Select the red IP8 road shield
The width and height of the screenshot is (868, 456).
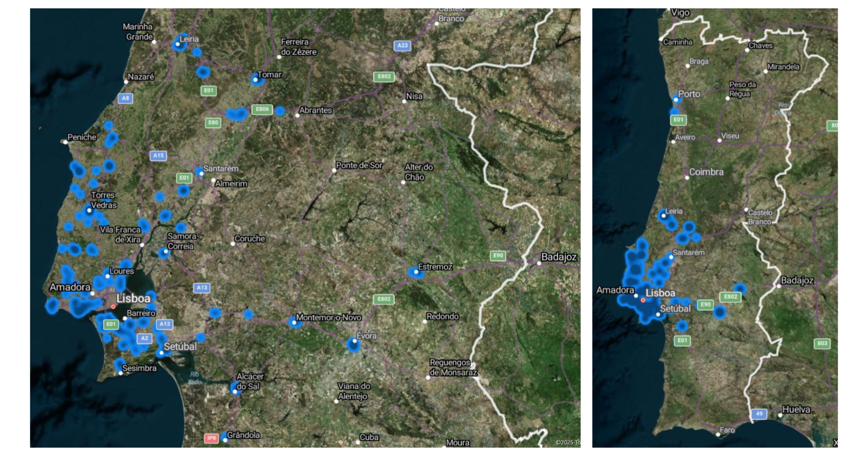(211, 438)
